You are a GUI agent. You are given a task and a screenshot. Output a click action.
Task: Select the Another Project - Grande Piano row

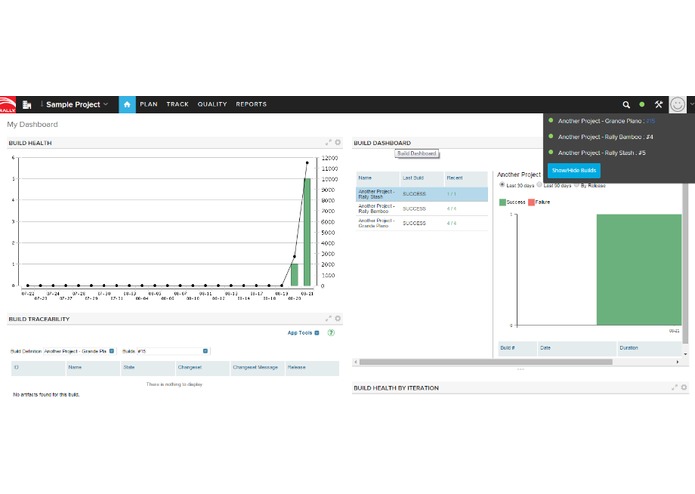click(x=422, y=223)
